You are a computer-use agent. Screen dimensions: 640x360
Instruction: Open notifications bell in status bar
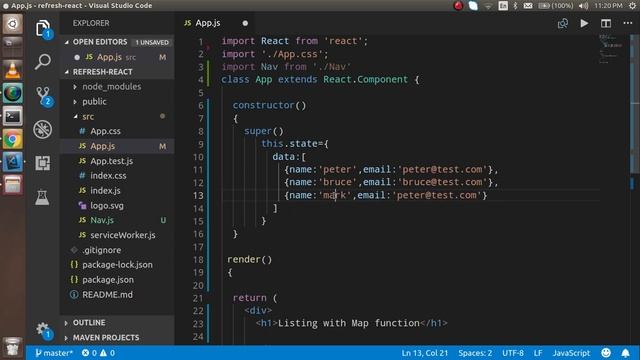click(625, 353)
